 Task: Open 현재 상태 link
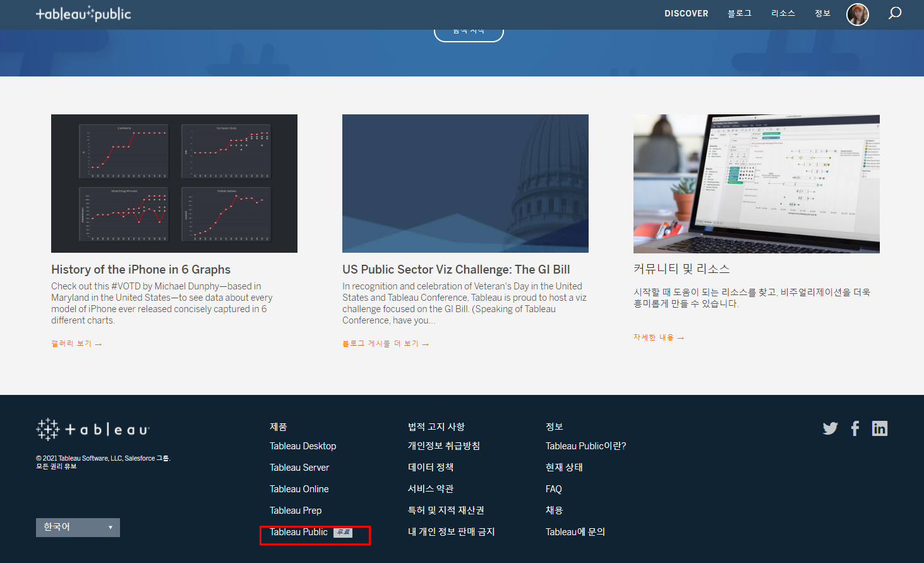[564, 468]
